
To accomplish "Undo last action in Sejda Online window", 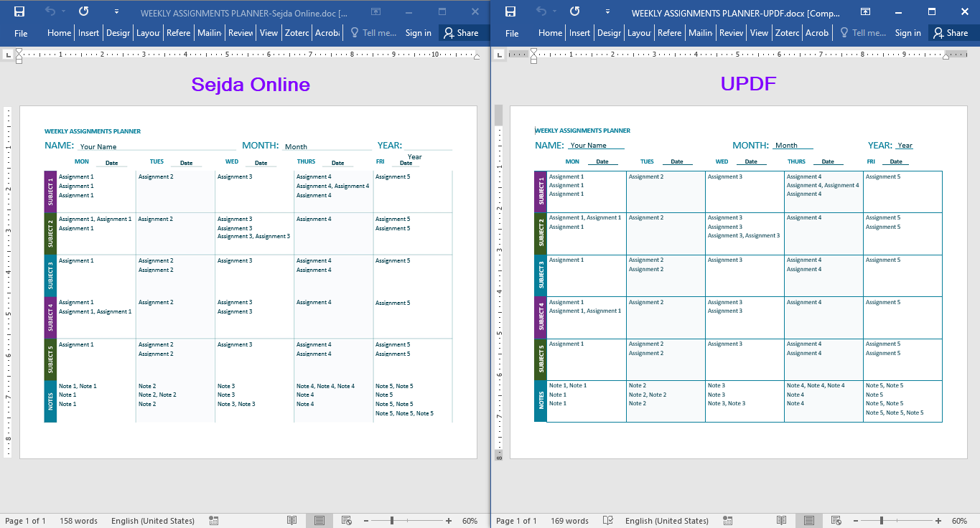I will [x=50, y=11].
